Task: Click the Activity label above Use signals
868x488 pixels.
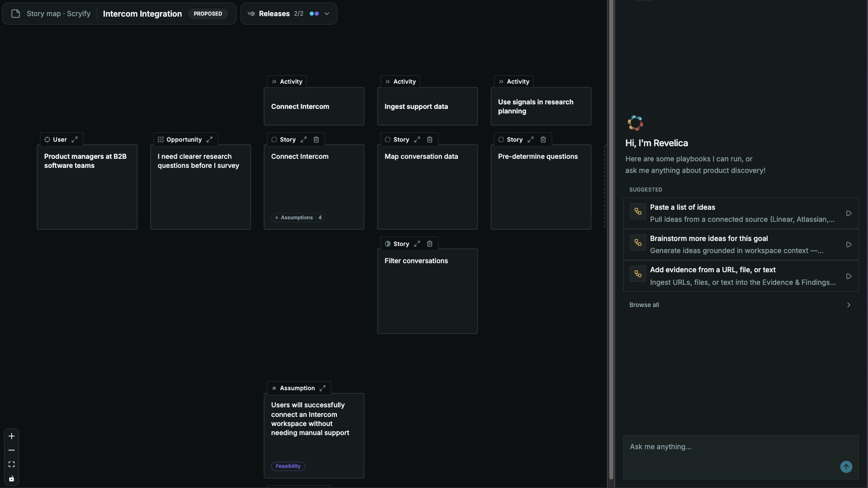Action: [x=514, y=82]
